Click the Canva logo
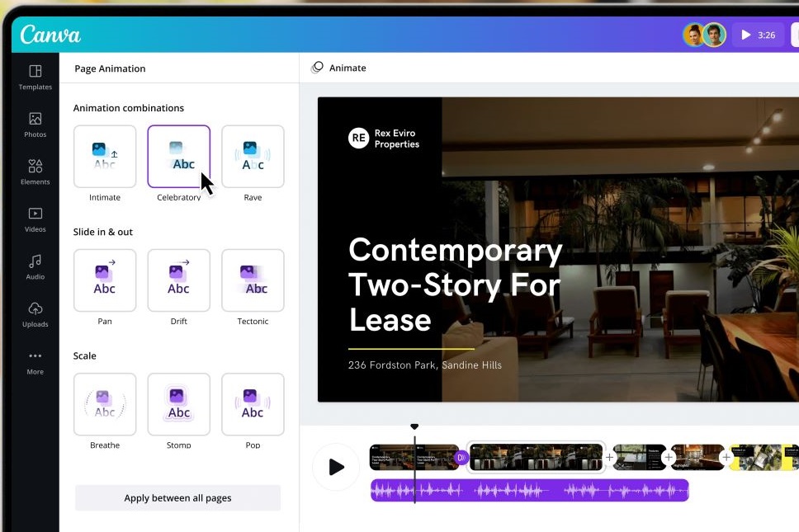The image size is (799, 532). (x=50, y=35)
